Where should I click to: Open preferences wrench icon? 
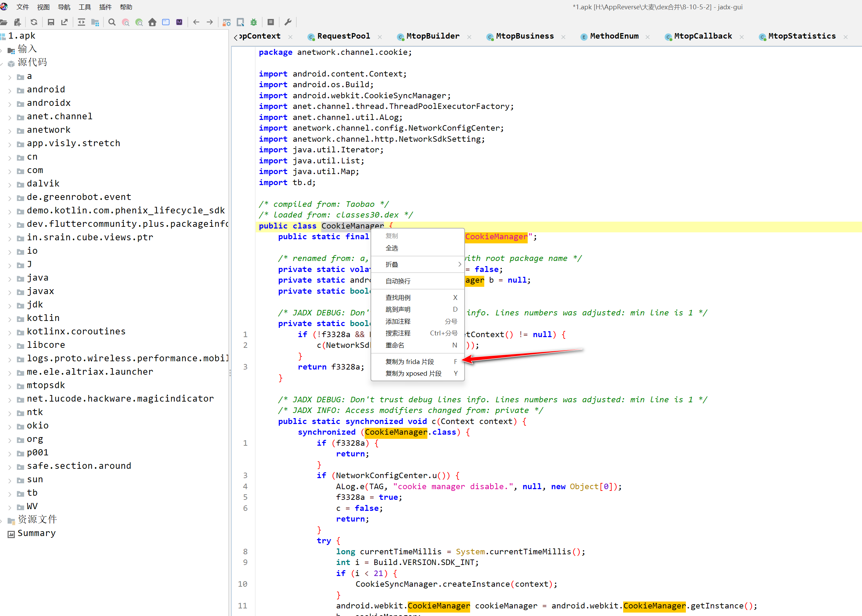tap(288, 22)
